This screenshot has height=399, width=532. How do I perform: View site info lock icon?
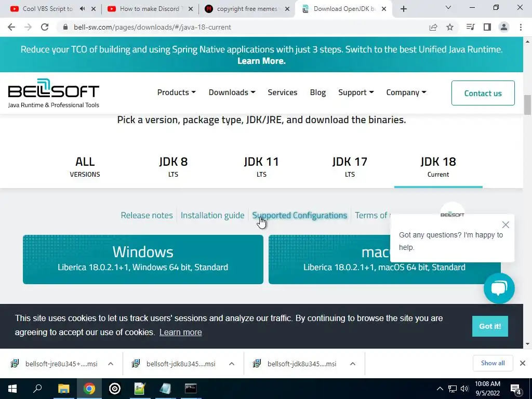coord(65,27)
